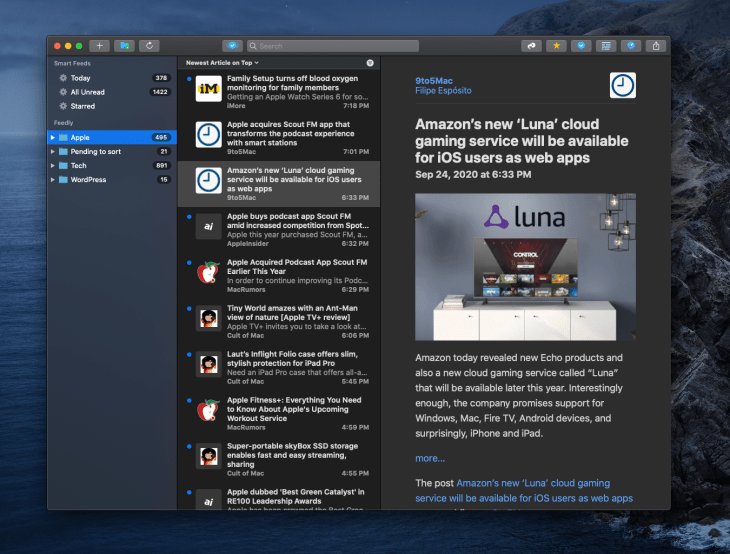Click Cult of Mac icon on Inflight Folio article
Image resolution: width=730 pixels, height=554 pixels.
[208, 364]
